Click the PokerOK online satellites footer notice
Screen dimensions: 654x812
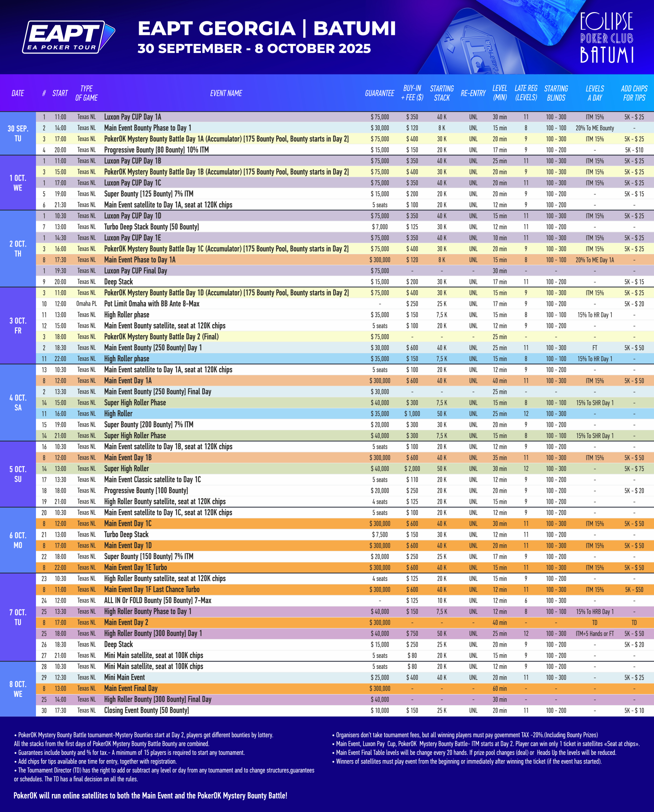(150, 795)
